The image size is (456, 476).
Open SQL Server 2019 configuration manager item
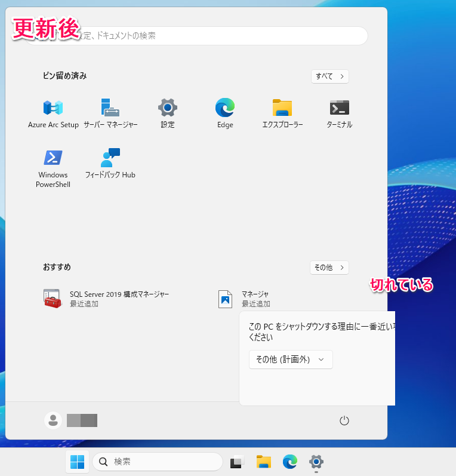point(107,299)
